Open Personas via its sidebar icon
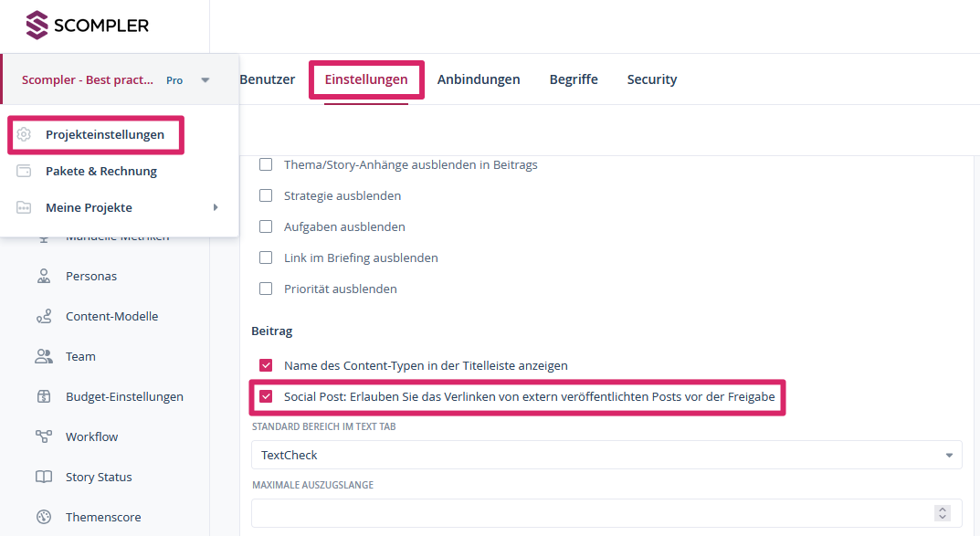 (x=44, y=276)
